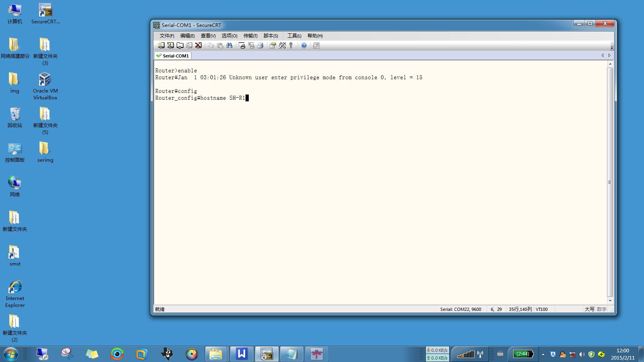Click the volume speaker tray icon

click(x=582, y=354)
